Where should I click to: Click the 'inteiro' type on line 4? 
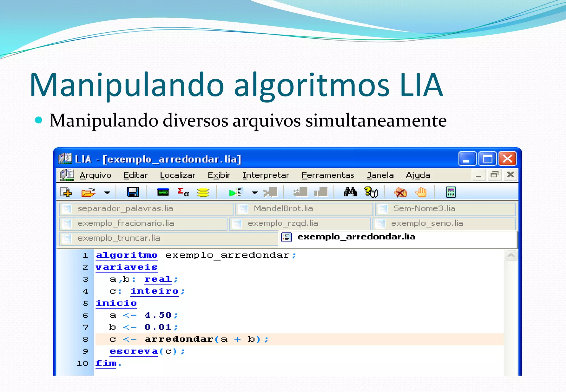click(154, 291)
